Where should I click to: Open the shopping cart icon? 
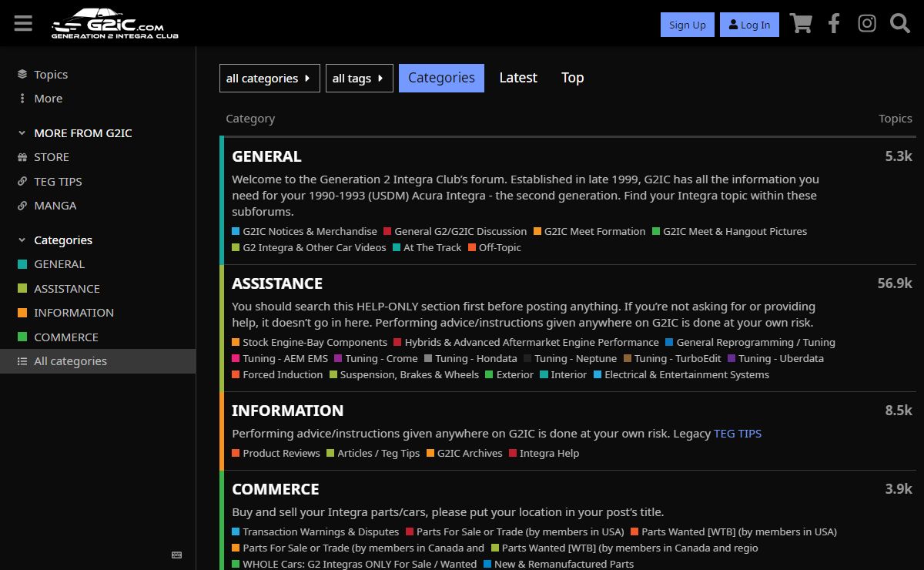pos(801,24)
